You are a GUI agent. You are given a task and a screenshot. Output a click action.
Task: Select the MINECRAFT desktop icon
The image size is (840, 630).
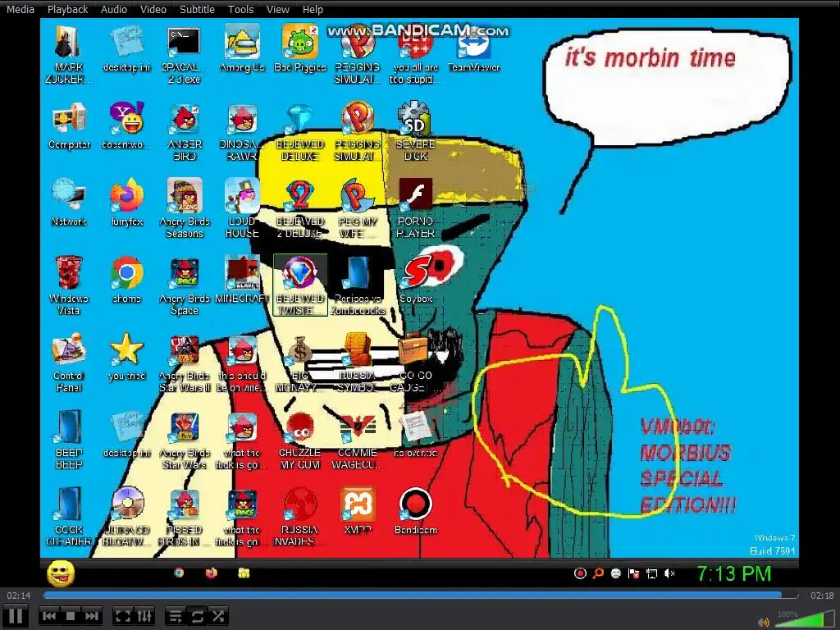242,281
